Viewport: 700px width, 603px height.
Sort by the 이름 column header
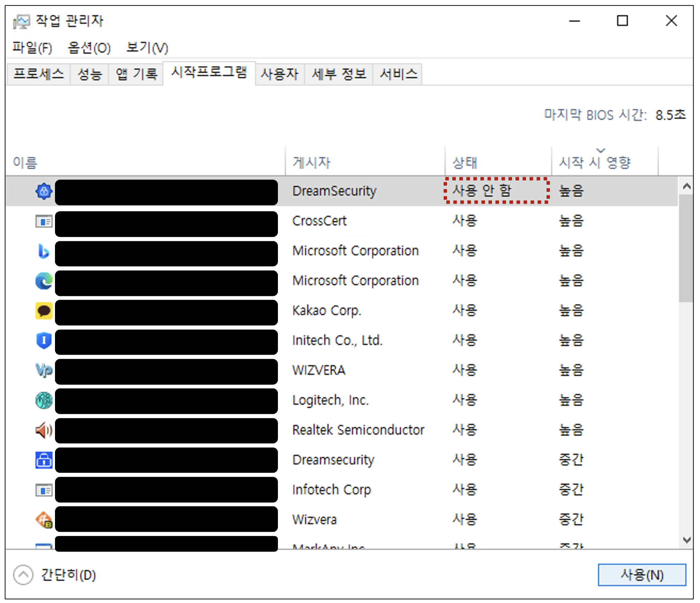click(x=145, y=162)
